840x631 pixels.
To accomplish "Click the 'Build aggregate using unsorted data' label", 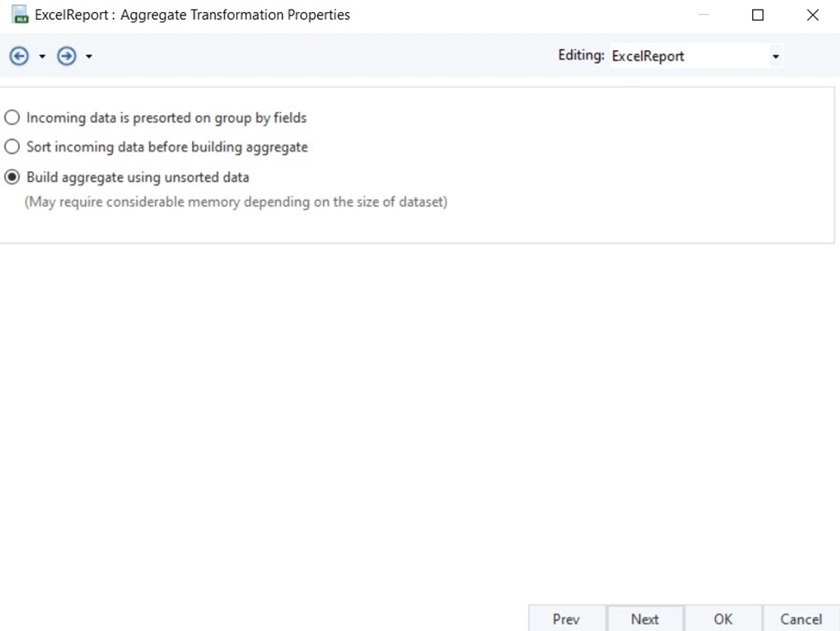I will (138, 178).
